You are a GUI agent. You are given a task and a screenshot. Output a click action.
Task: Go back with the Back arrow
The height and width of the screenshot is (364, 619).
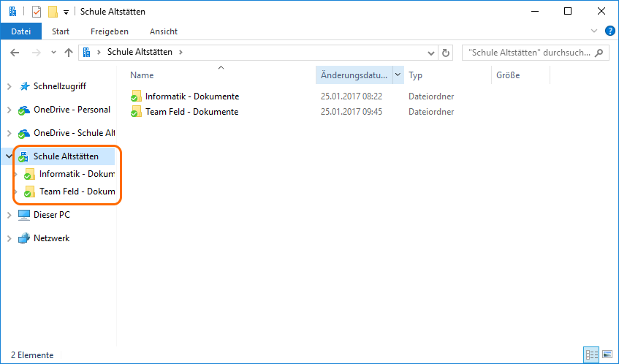click(x=15, y=53)
